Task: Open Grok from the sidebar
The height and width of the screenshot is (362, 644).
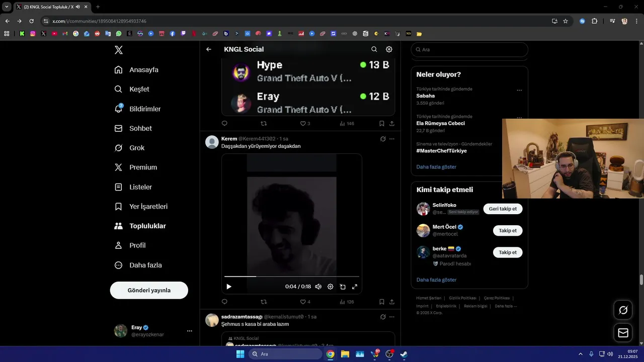Action: pos(129,148)
